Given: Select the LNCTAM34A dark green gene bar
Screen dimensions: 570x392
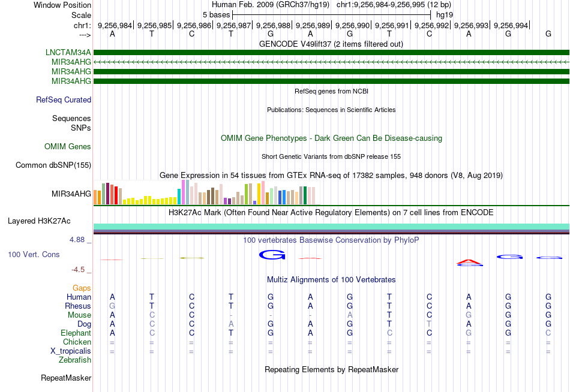Looking at the screenshot, I should point(331,52).
